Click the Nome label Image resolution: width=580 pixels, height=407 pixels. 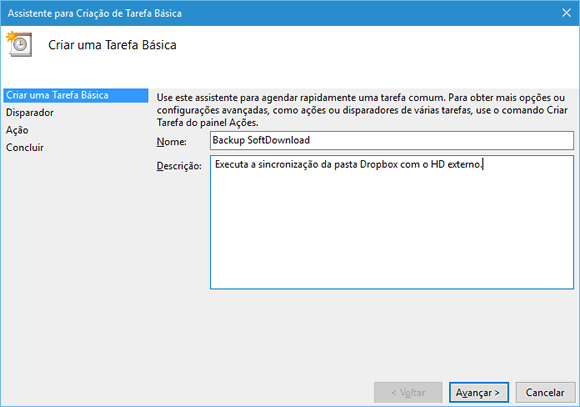pos(172,142)
